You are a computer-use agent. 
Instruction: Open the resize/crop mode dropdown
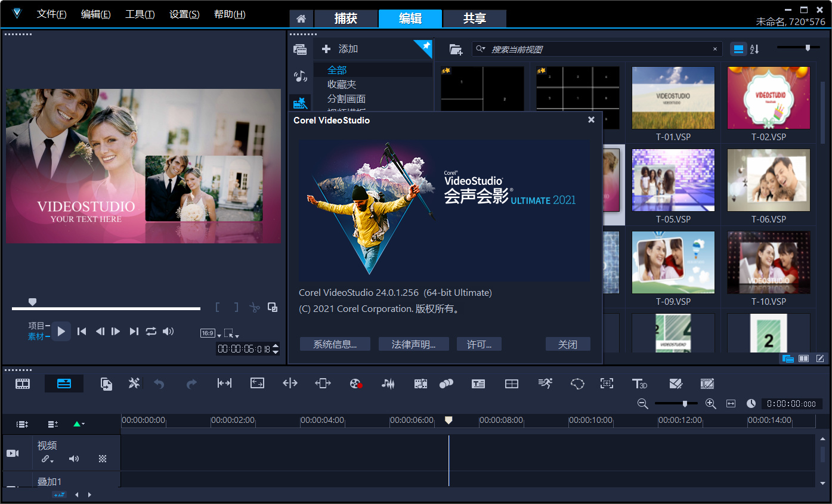pyautogui.click(x=231, y=333)
